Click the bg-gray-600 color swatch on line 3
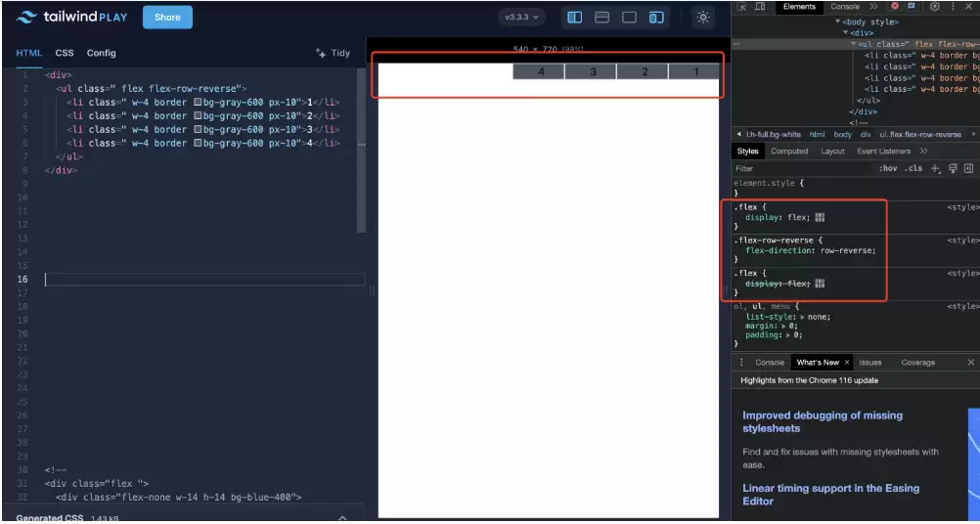The height and width of the screenshot is (524, 980). (x=198, y=102)
